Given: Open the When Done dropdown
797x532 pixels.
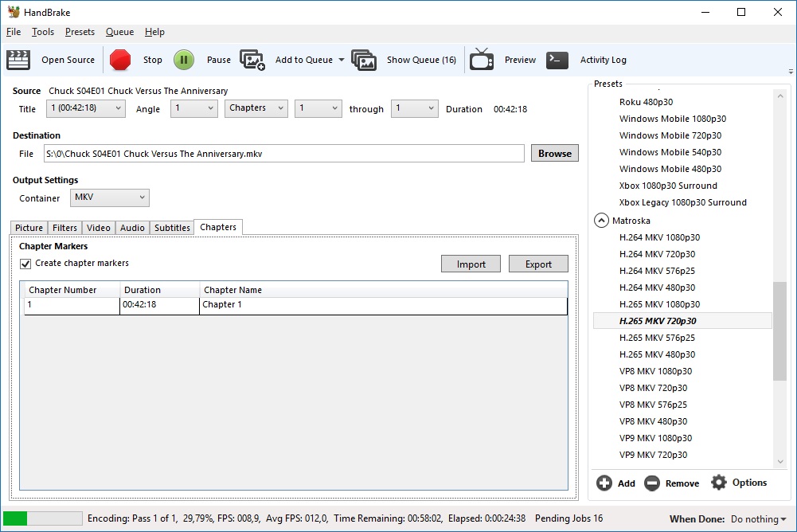Looking at the screenshot, I should (x=758, y=519).
